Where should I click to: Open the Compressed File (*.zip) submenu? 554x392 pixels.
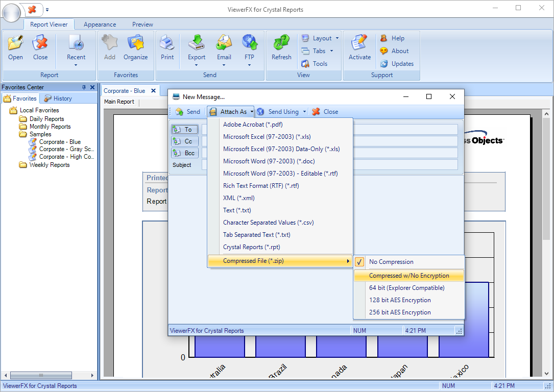point(280,261)
